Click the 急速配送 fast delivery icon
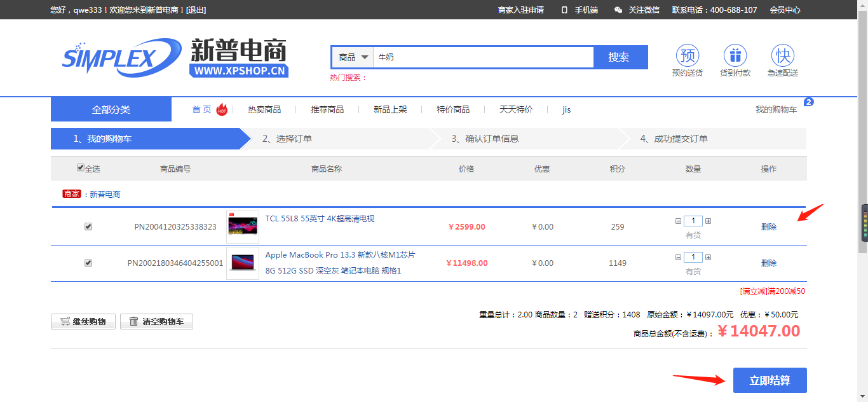Image resolution: width=868 pixels, height=402 pixels. click(x=782, y=56)
